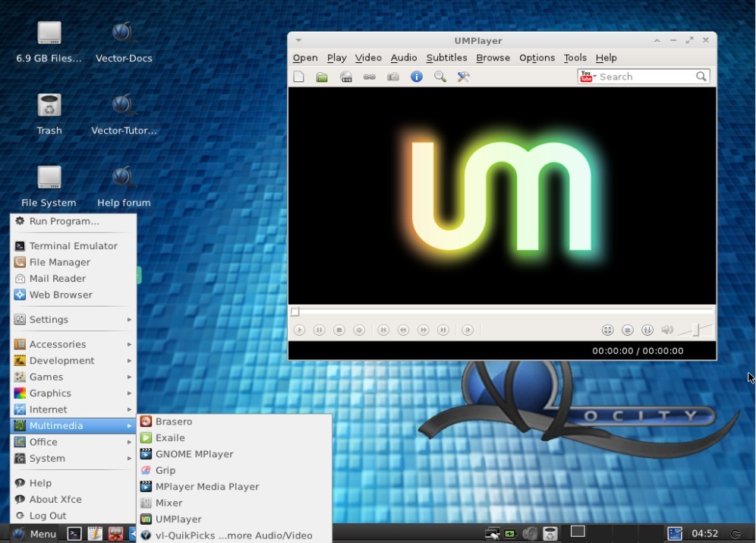Open the Options menu
This screenshot has height=543, width=756.
pos(537,58)
